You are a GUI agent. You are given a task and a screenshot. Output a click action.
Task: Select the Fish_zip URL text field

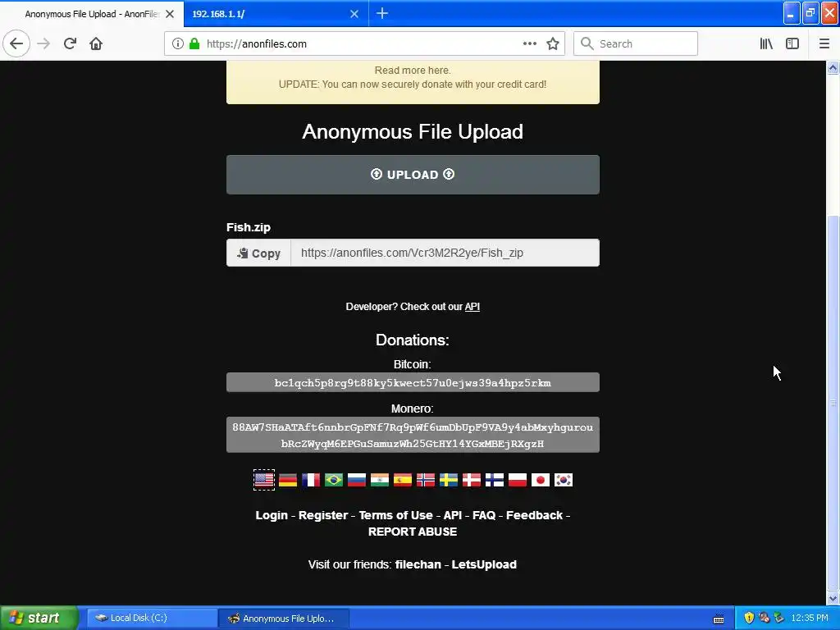445,253
